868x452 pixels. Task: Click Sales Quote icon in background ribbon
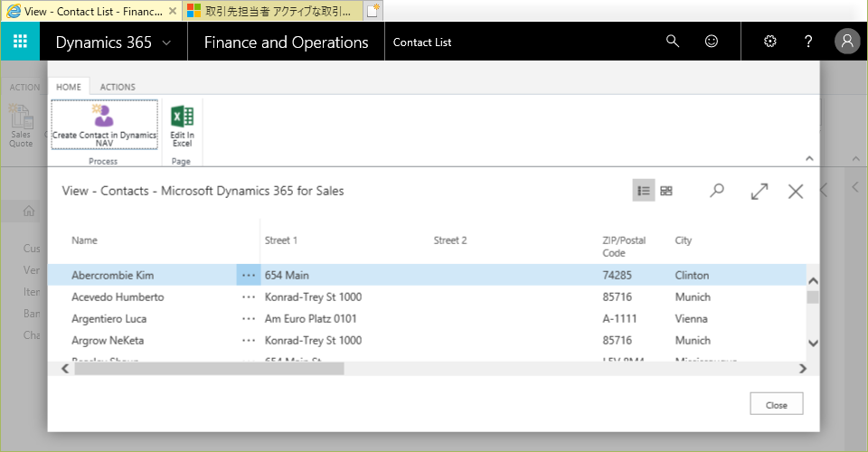[x=21, y=126]
